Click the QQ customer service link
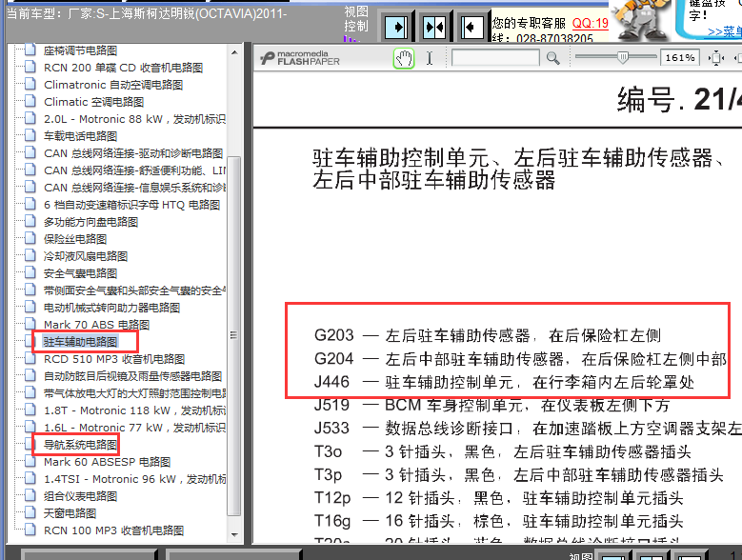 pyautogui.click(x=591, y=23)
